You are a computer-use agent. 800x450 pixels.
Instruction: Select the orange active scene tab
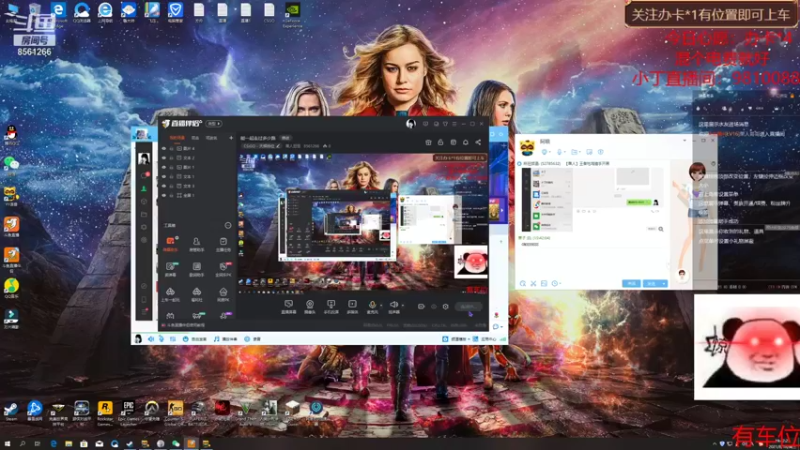pos(177,138)
